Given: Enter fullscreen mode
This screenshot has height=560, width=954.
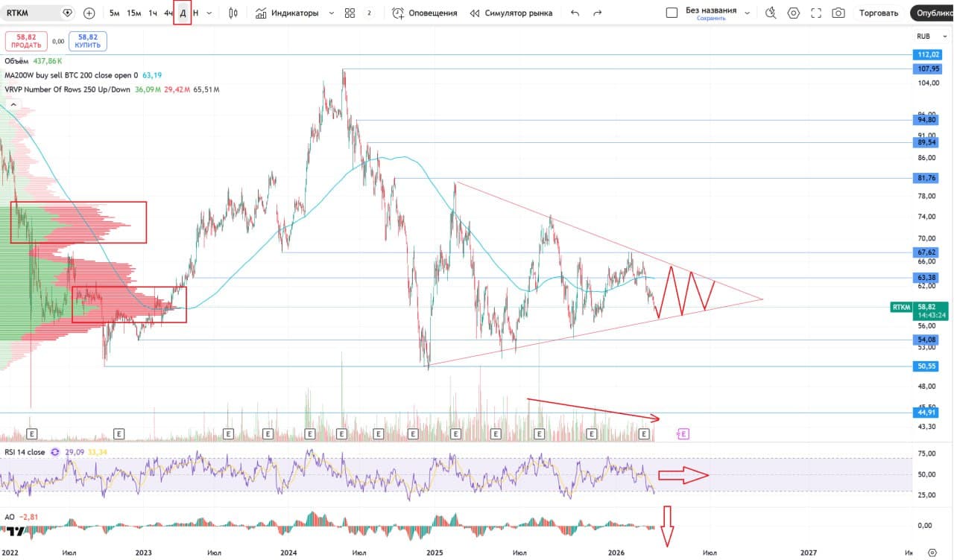Looking at the screenshot, I should (x=816, y=13).
